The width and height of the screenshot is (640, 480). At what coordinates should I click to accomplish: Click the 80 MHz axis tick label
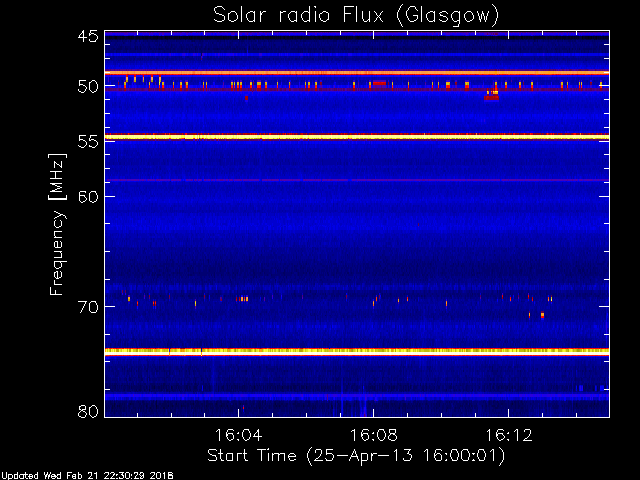pyautogui.click(x=88, y=411)
